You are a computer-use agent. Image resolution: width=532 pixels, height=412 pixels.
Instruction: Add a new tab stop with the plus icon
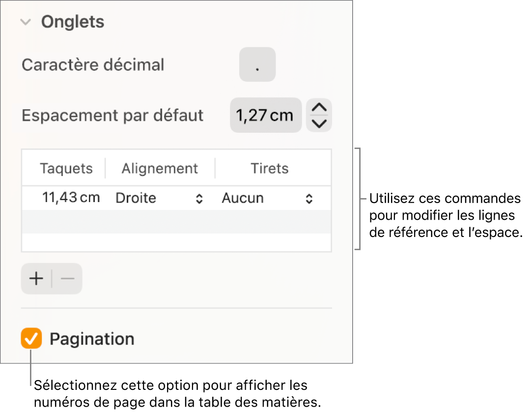point(35,278)
